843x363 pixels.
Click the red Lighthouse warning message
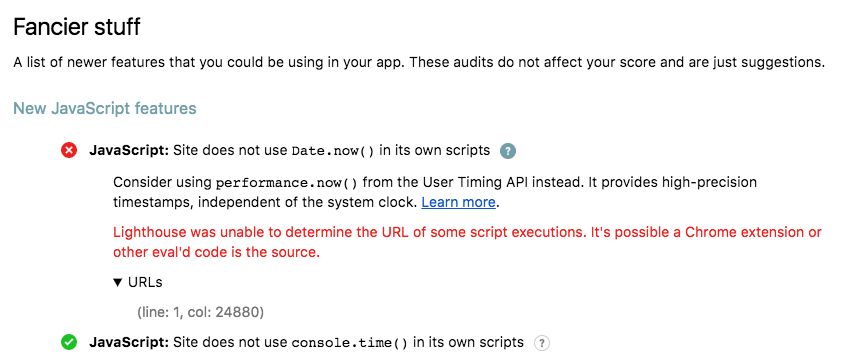coord(467,242)
